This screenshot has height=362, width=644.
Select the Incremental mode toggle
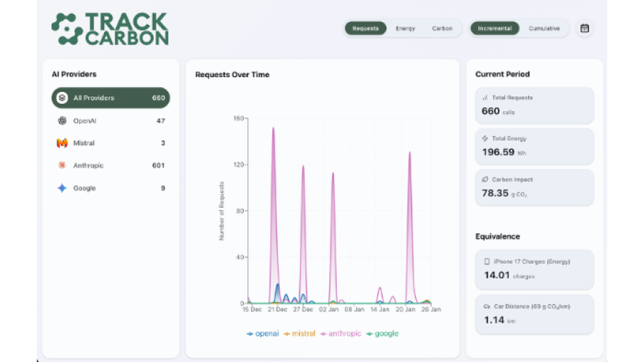click(x=495, y=29)
